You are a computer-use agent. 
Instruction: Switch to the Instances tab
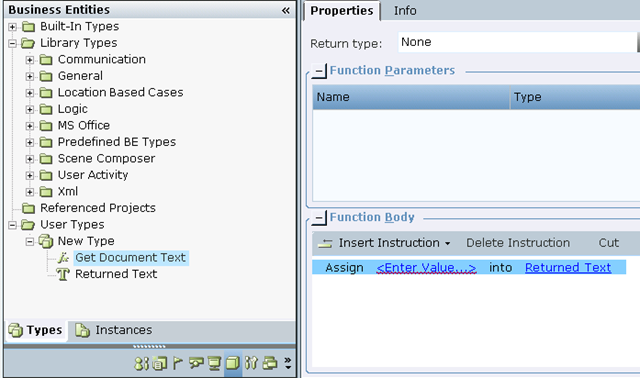coord(114,330)
